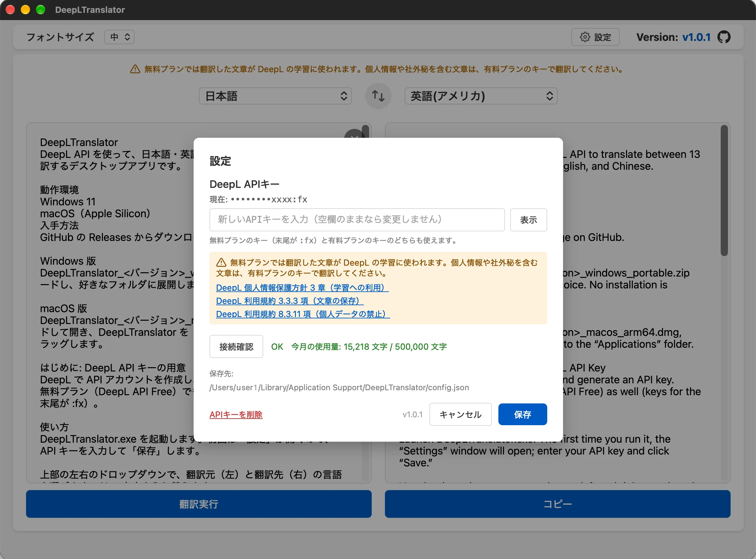Click the warning triangle icon inside the dialog
This screenshot has width=756, height=559.
tap(221, 262)
